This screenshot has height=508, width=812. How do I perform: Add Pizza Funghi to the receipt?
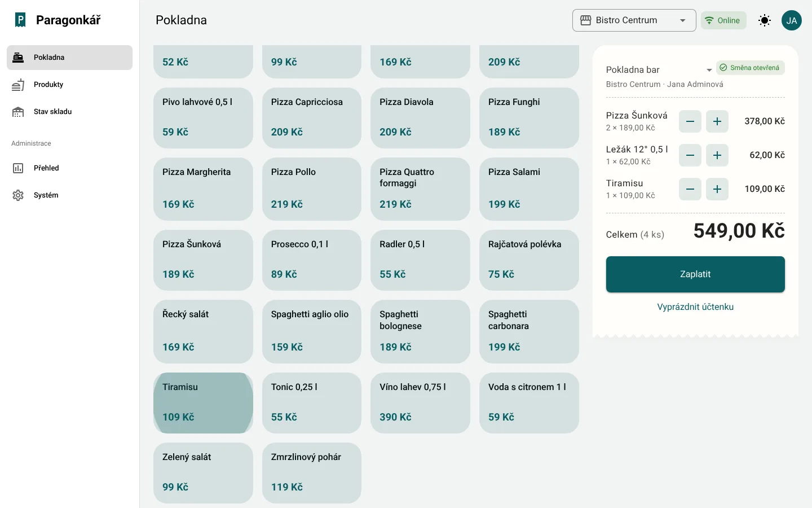coord(529,118)
